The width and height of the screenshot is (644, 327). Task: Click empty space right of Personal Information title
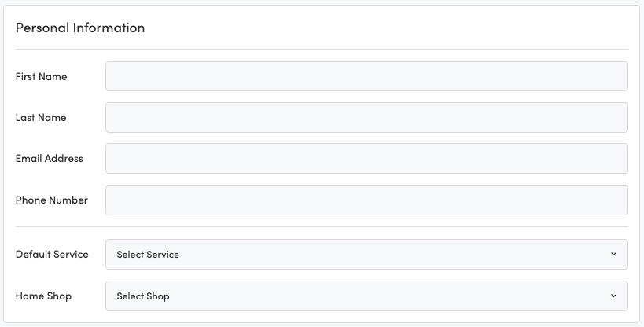point(393,28)
